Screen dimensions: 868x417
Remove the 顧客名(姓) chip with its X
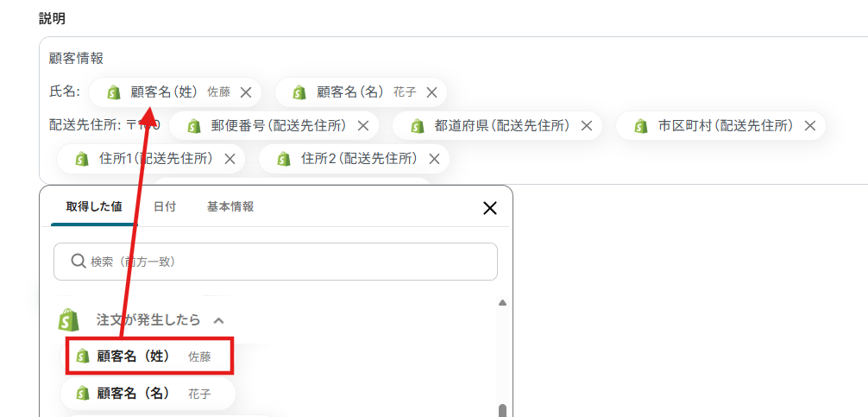(246, 92)
